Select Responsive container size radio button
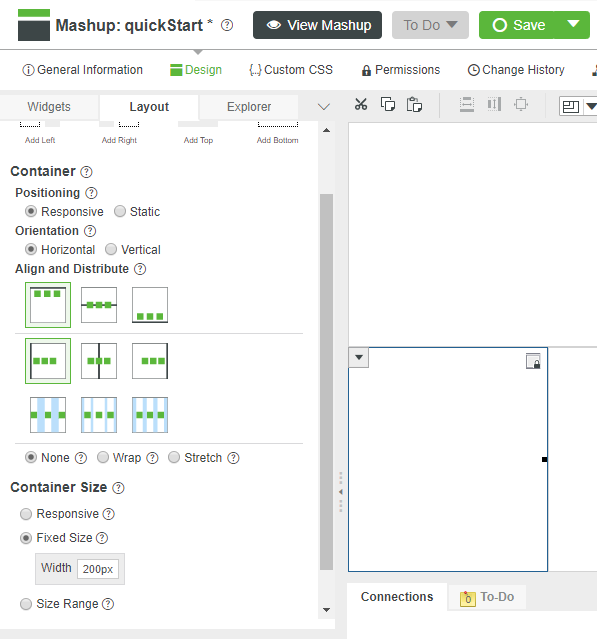597x639 pixels. coord(26,514)
